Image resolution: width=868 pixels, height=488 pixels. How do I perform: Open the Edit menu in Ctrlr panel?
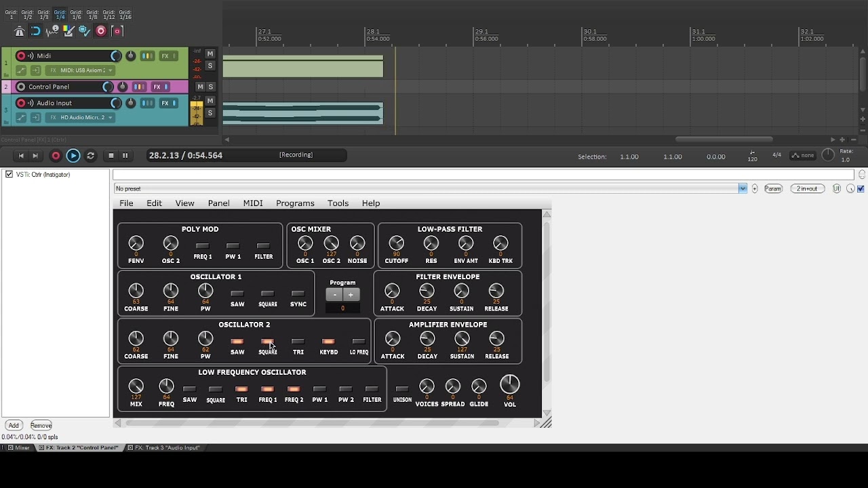click(x=154, y=203)
